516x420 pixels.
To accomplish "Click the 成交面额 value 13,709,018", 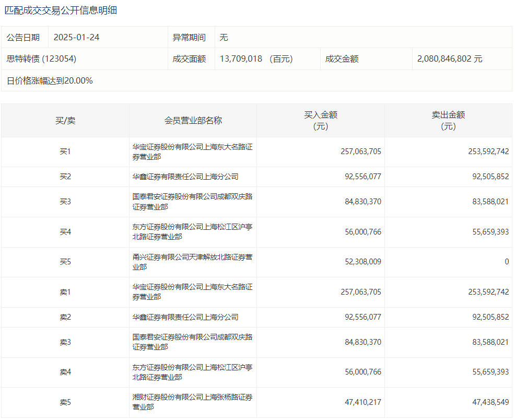I will pos(241,59).
